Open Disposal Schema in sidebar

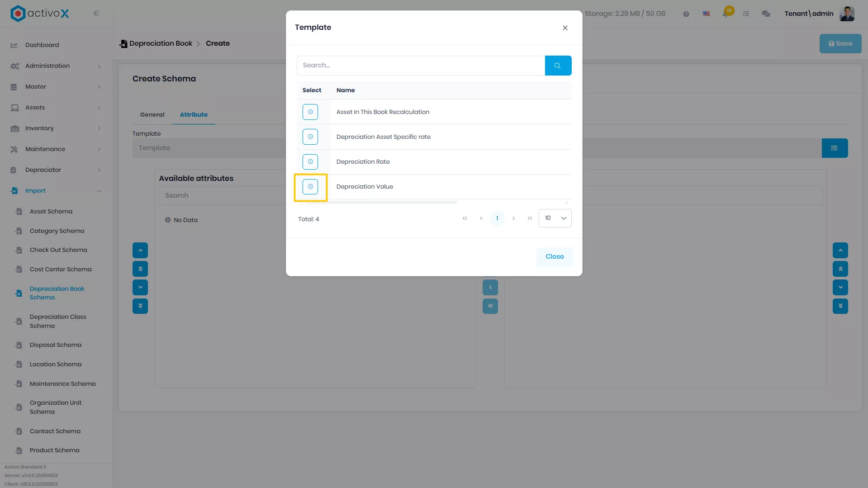[56, 345]
